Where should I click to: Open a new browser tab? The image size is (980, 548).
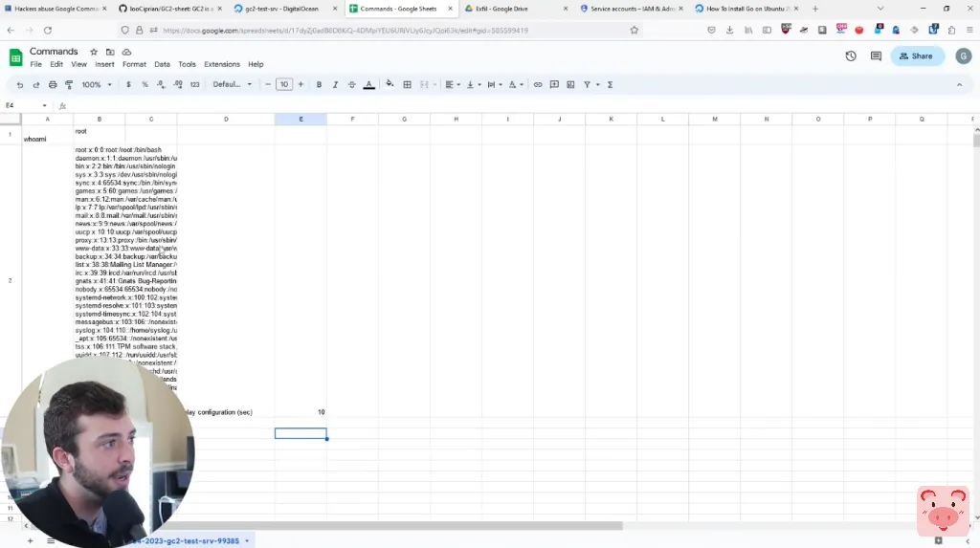[815, 9]
